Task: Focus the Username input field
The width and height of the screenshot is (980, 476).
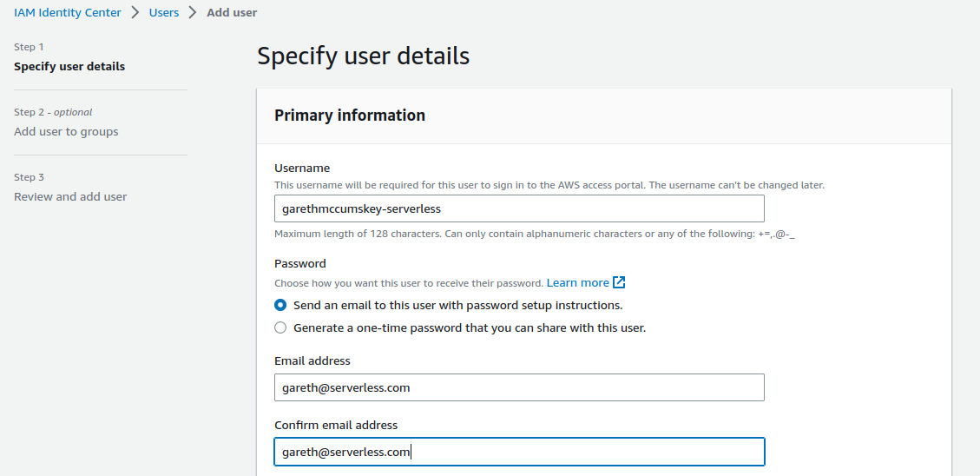Action: pos(519,208)
